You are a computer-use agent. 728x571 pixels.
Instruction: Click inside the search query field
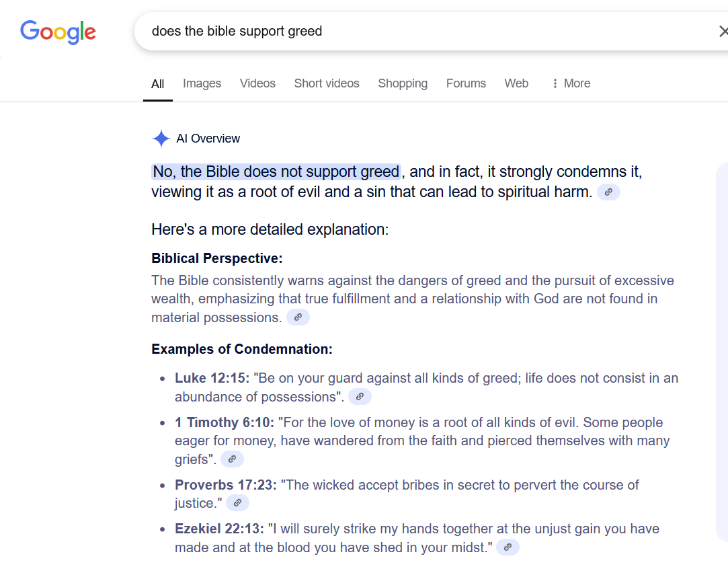[x=427, y=32]
